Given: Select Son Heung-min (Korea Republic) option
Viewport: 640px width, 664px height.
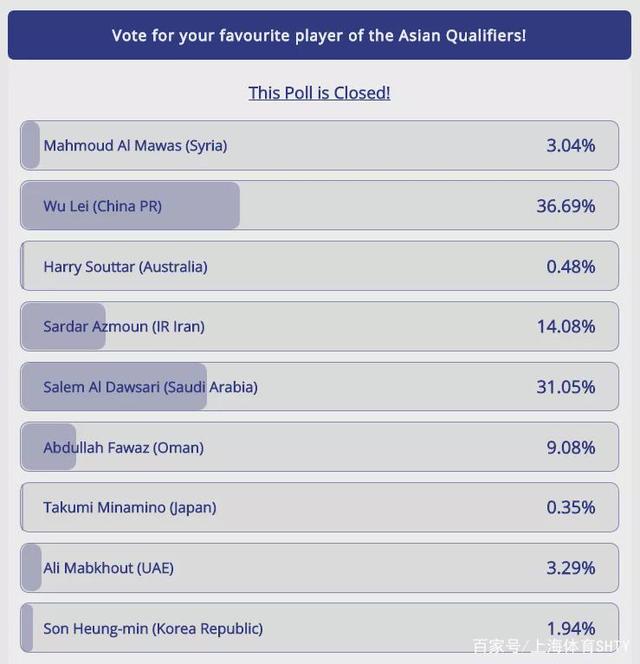Looking at the screenshot, I should pos(153,629).
